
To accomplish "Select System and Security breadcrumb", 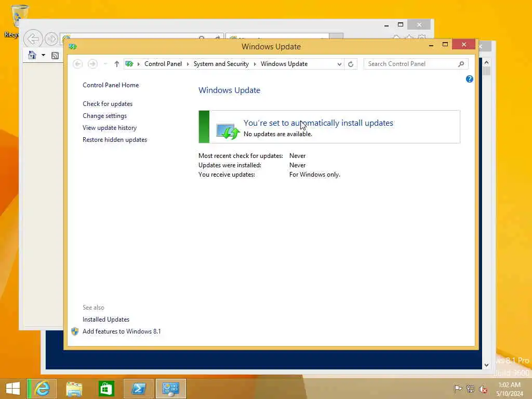I will (221, 64).
